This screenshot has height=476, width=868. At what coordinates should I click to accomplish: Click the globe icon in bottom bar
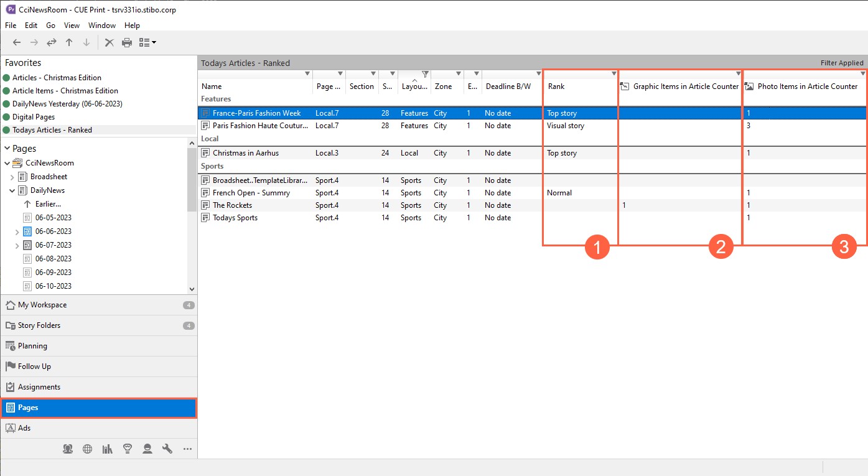pos(88,449)
